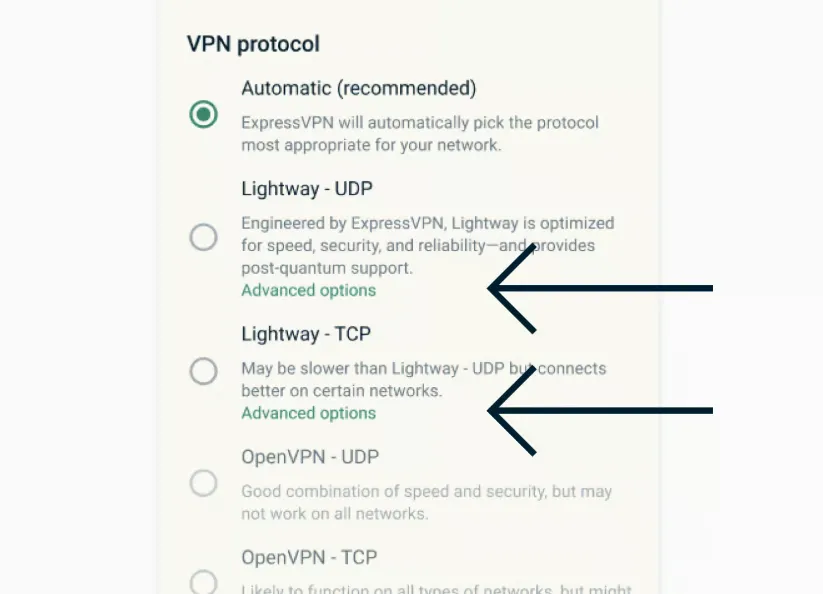
Task: Click the "VPN protocol" section heading
Action: click(x=253, y=44)
